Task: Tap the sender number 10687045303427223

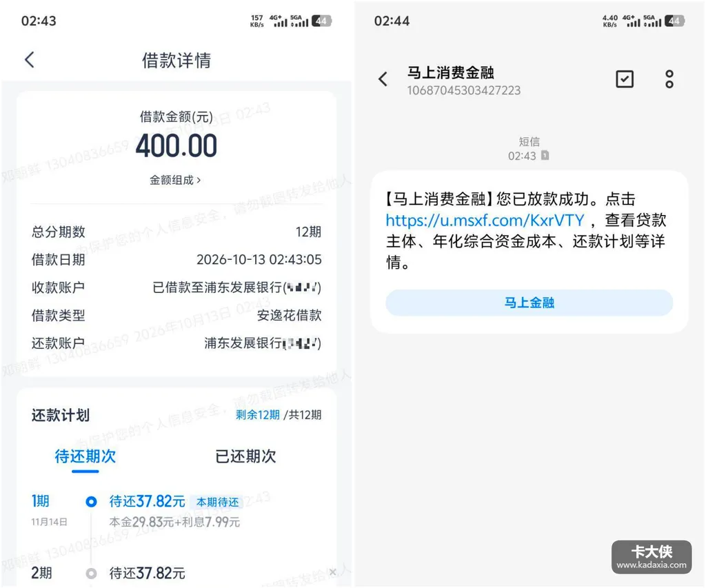Action: coord(464,90)
